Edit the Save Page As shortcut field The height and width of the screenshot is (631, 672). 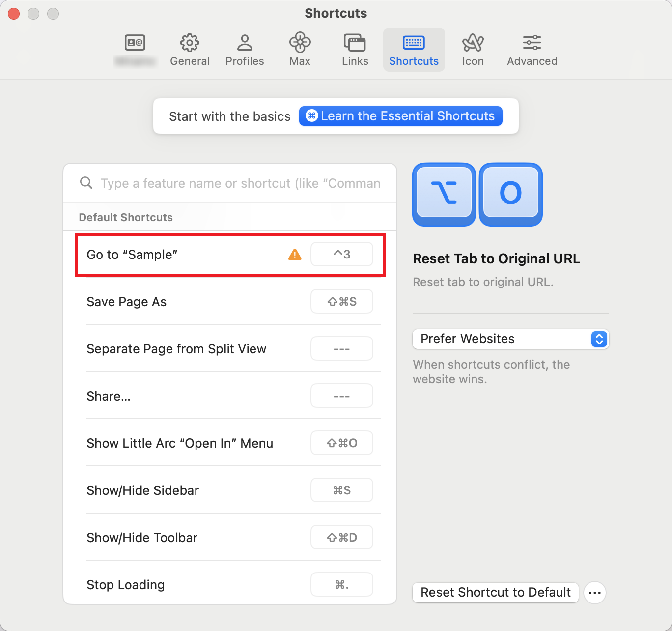pyautogui.click(x=341, y=302)
